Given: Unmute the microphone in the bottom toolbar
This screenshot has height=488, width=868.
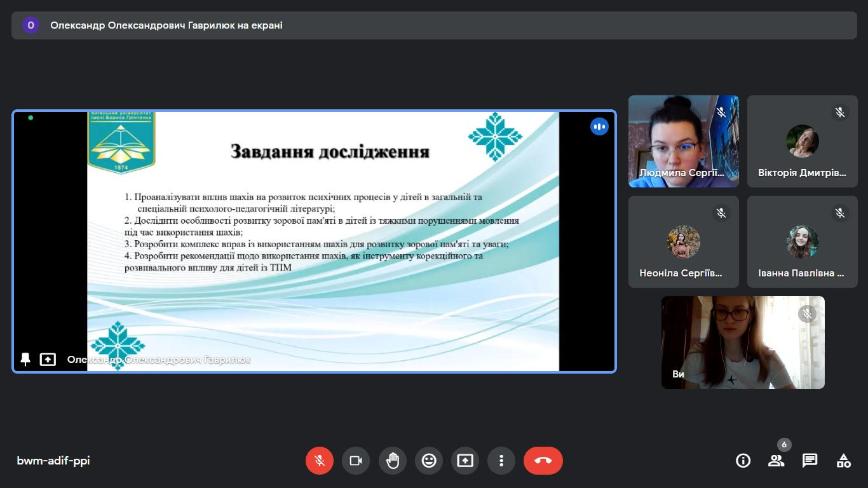Looking at the screenshot, I should tap(320, 461).
